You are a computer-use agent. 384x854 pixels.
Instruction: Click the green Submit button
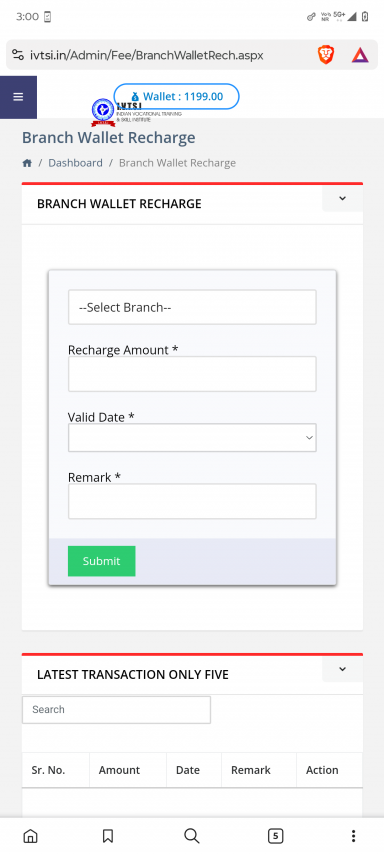101,561
